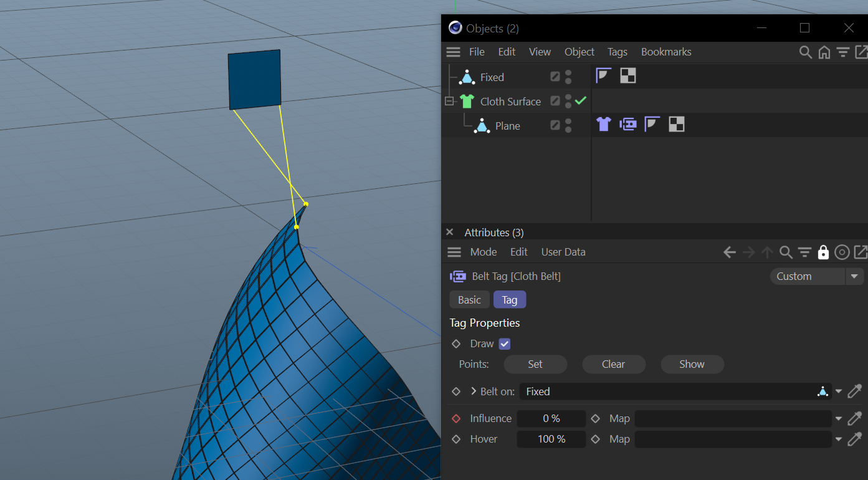Open the Bookmarks menu
The width and height of the screenshot is (868, 480).
point(666,52)
